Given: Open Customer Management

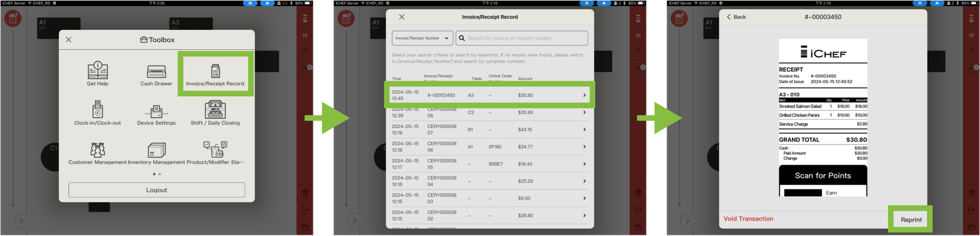Looking at the screenshot, I should 98,153.
